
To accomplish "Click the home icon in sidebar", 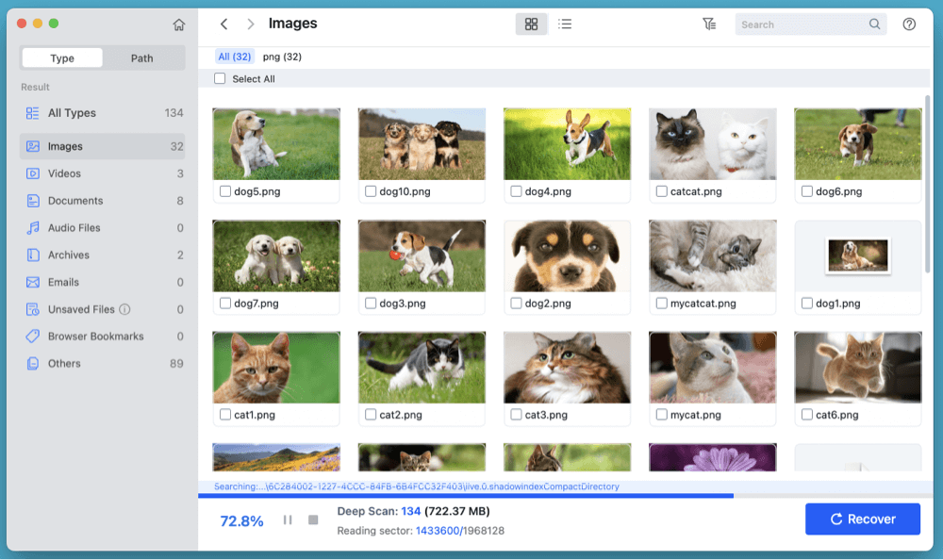I will pyautogui.click(x=179, y=25).
